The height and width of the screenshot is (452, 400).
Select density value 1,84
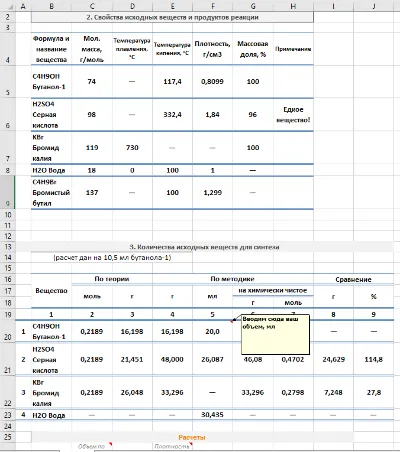212,114
